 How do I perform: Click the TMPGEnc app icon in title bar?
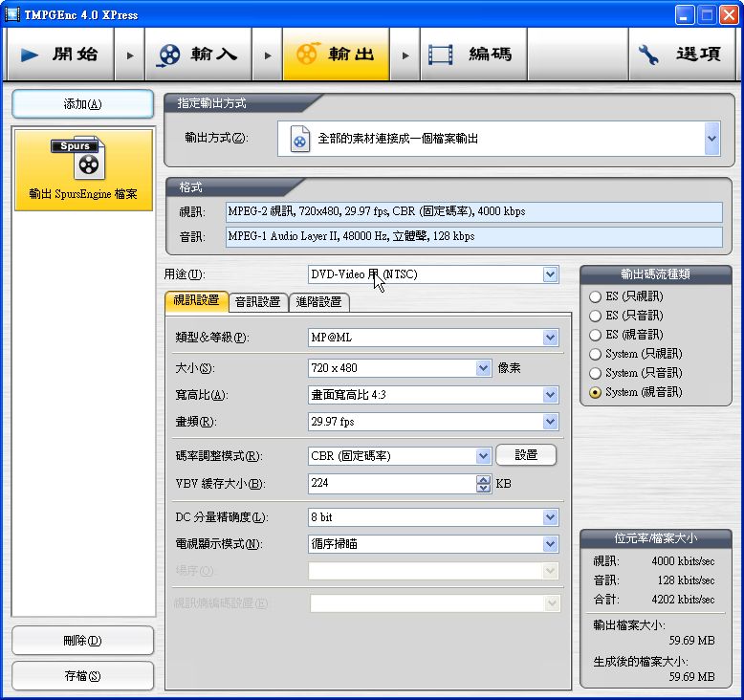12,14
